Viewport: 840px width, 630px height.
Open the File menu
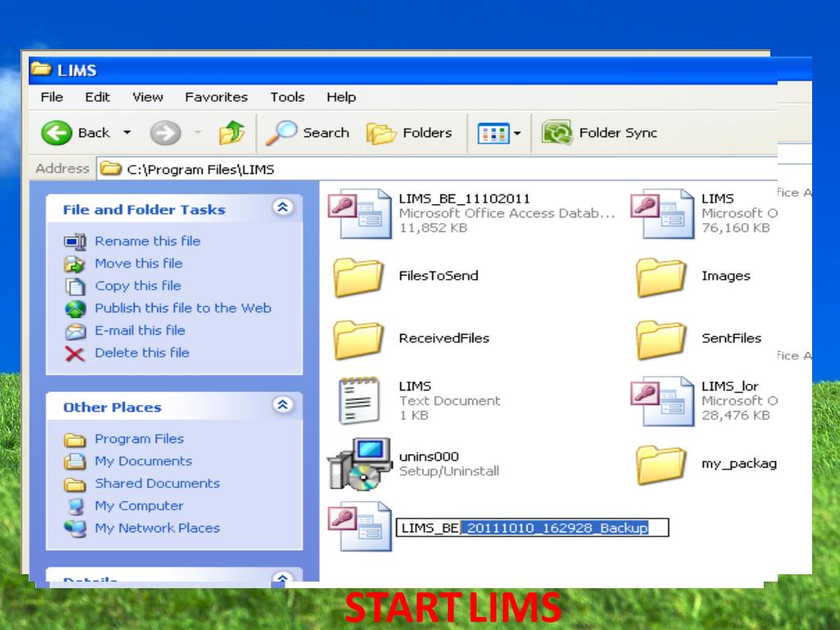(52, 97)
